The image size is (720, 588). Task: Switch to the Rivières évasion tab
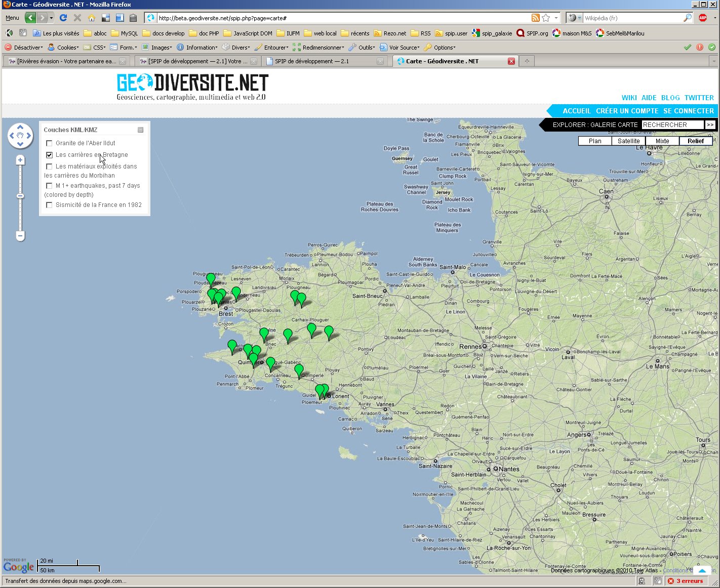(67, 61)
